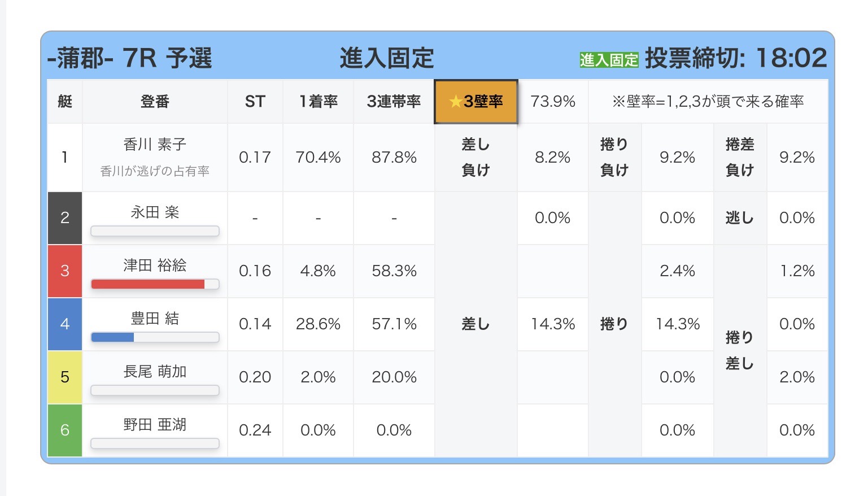Select the green boat number 6 cell
The image size is (868, 496).
pyautogui.click(x=65, y=430)
